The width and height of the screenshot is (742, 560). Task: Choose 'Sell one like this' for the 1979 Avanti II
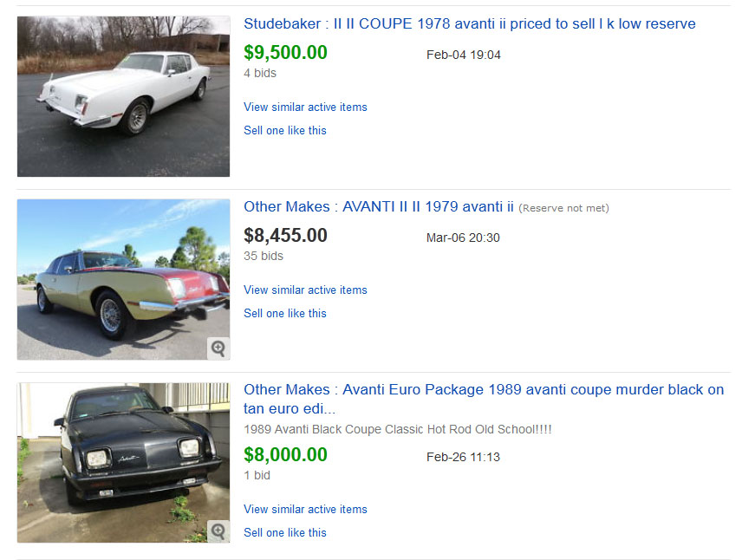pyautogui.click(x=285, y=314)
